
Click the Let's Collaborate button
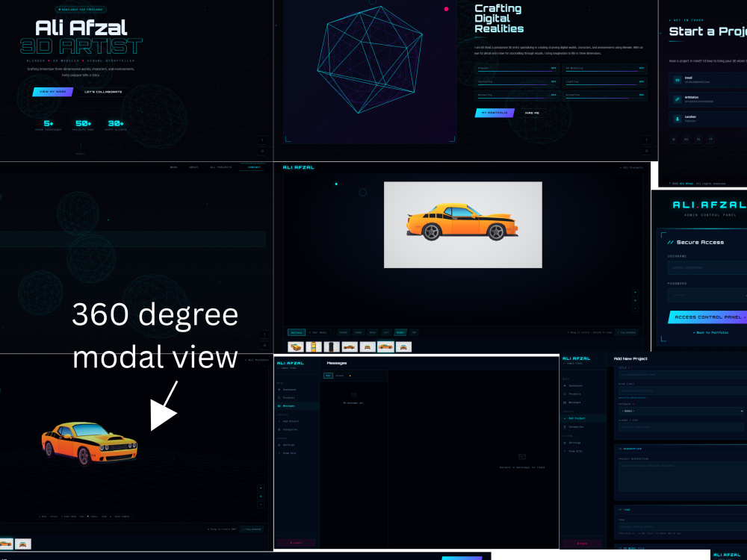tap(103, 92)
